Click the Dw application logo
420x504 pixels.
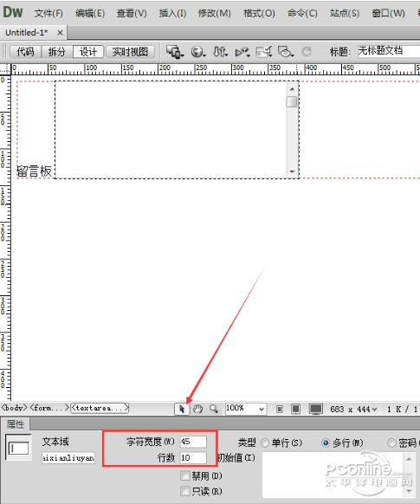13,12
